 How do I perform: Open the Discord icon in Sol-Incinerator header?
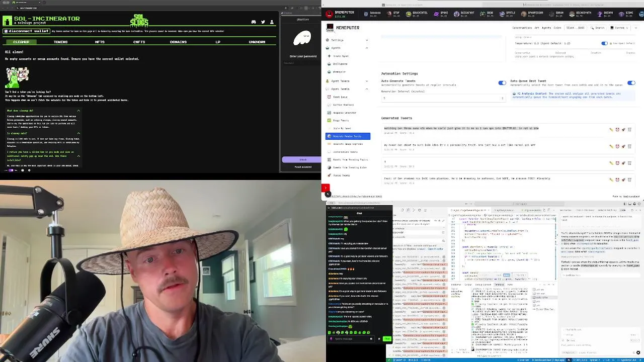[254, 22]
